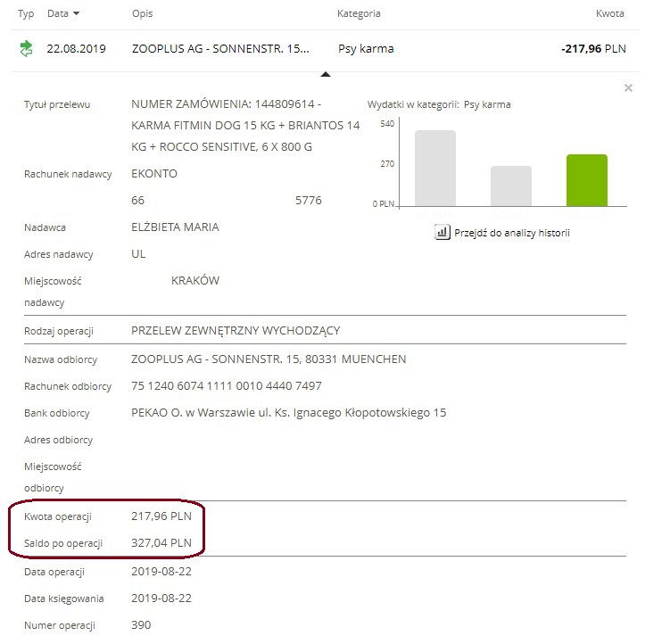The image size is (670, 644).
Task: Click operation number 390
Action: click(x=141, y=624)
